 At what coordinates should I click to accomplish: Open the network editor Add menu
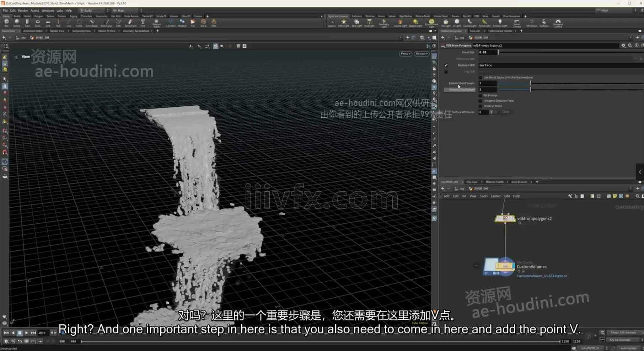point(446,196)
